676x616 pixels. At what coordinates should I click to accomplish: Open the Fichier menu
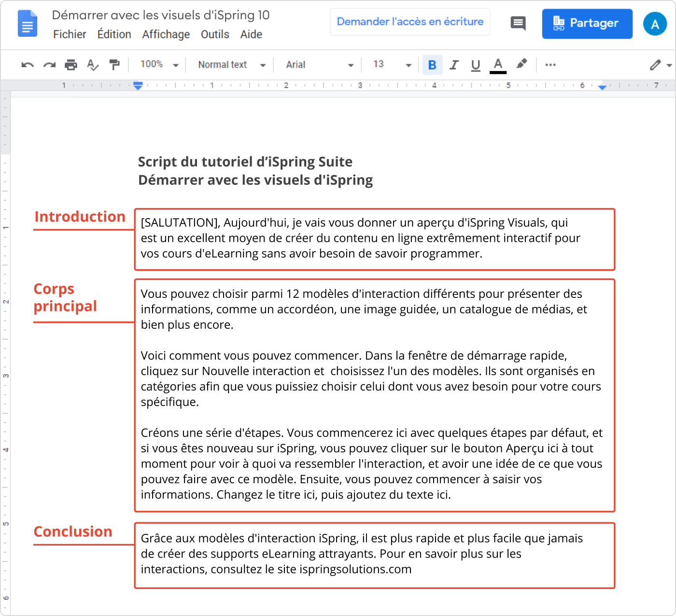point(70,34)
